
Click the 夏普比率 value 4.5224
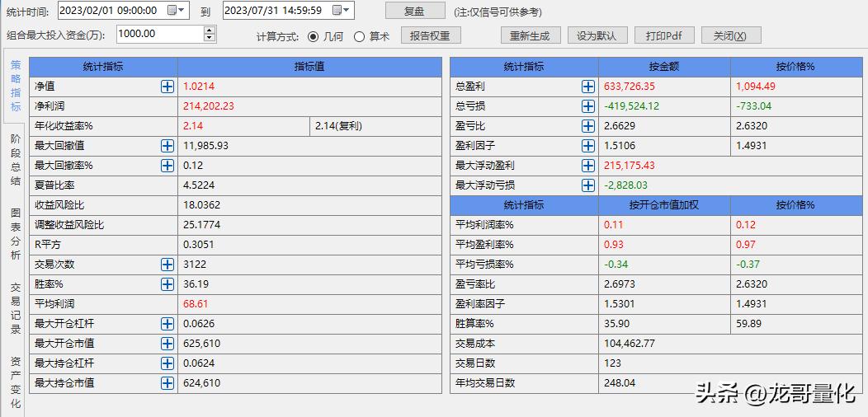point(199,185)
